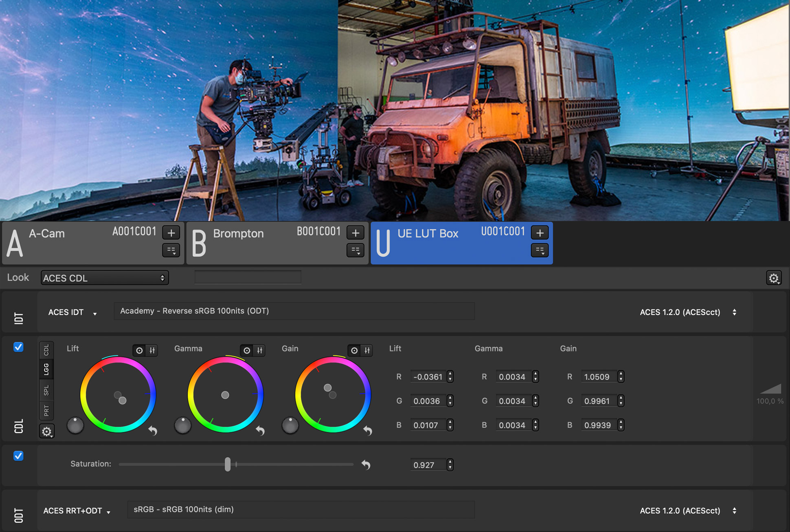Viewport: 790px width, 532px height.
Task: Reset the Gain color wheel
Action: coord(367,431)
